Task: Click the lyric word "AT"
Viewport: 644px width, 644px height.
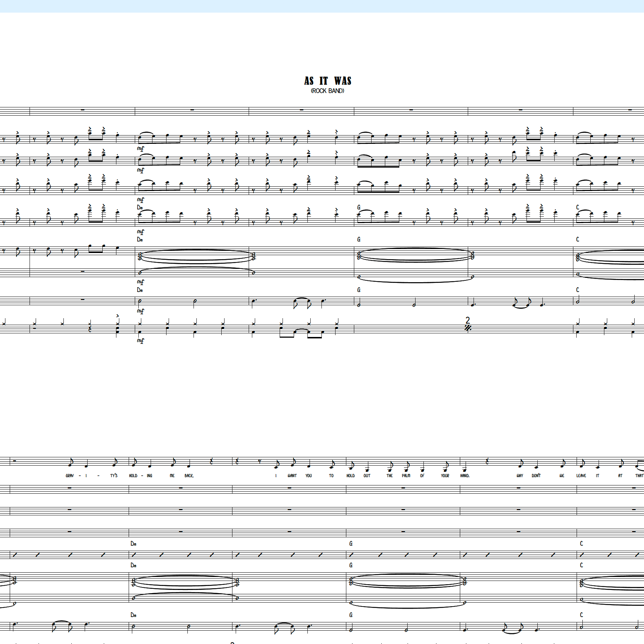Action: pyautogui.click(x=620, y=476)
